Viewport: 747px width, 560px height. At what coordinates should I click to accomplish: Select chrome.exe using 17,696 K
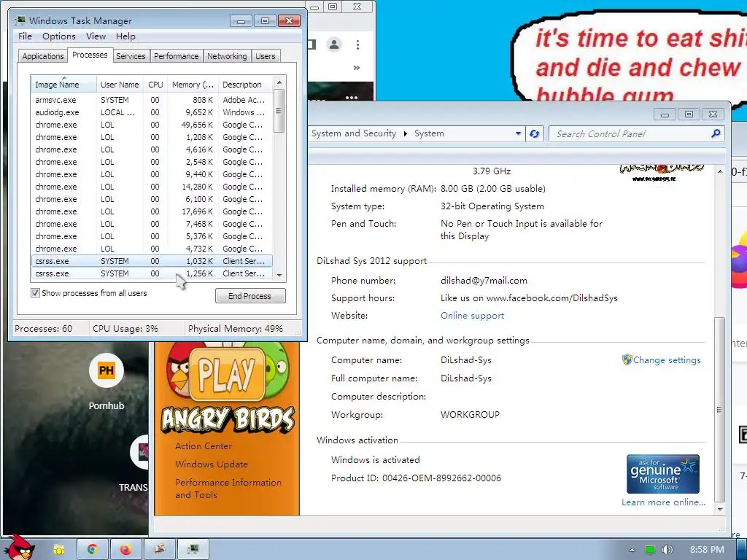pos(152,211)
